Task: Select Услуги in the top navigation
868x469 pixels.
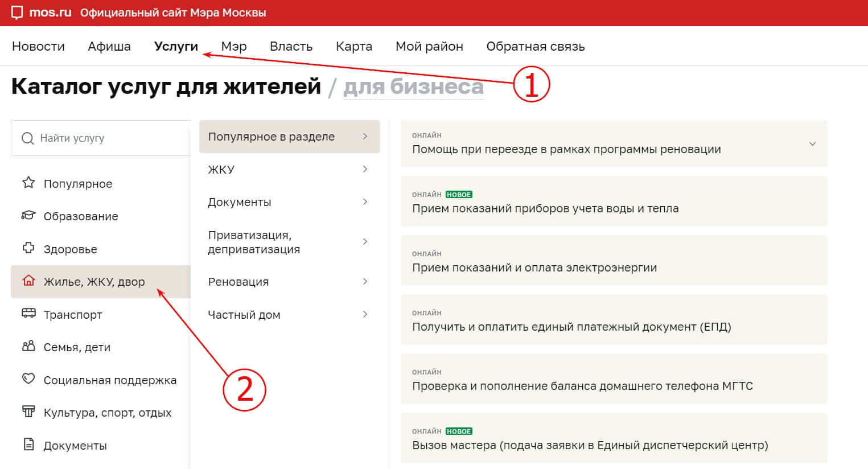Action: point(176,47)
